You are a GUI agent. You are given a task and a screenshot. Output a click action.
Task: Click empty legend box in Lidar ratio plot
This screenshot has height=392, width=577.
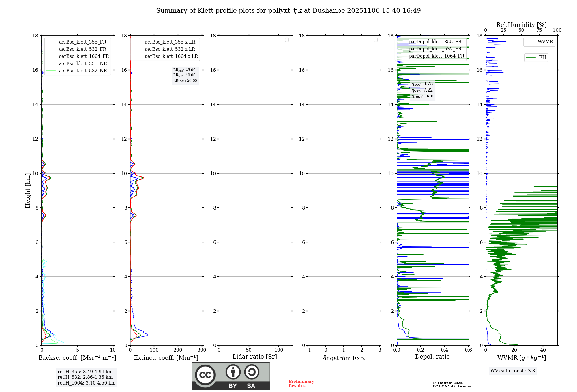(287, 40)
